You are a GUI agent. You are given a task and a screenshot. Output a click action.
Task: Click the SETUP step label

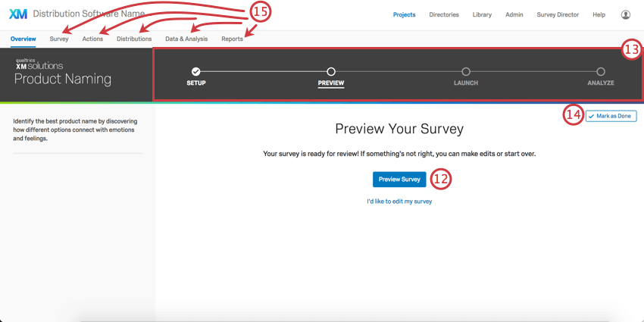click(196, 83)
